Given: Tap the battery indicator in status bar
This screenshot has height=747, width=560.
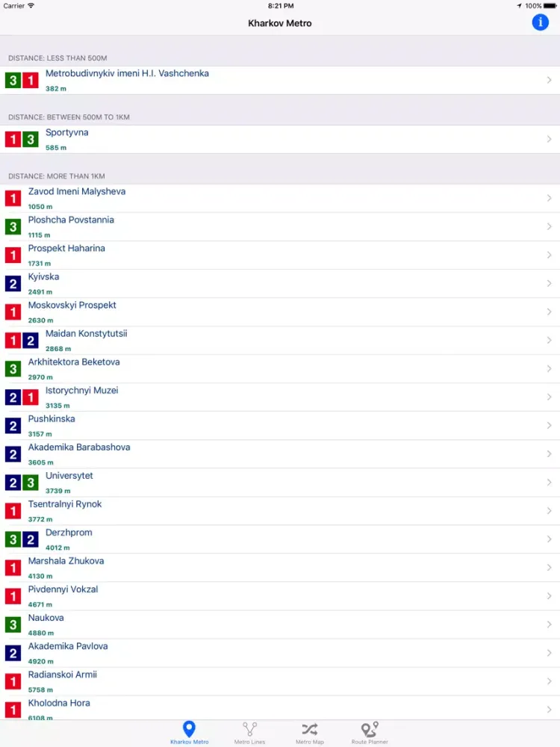Looking at the screenshot, I should pos(549,5).
